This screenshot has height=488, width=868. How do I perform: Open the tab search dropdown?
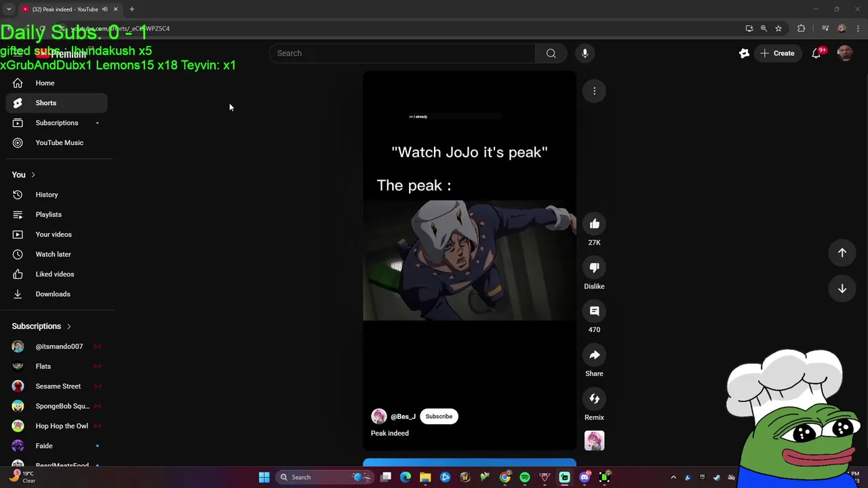pyautogui.click(x=9, y=9)
